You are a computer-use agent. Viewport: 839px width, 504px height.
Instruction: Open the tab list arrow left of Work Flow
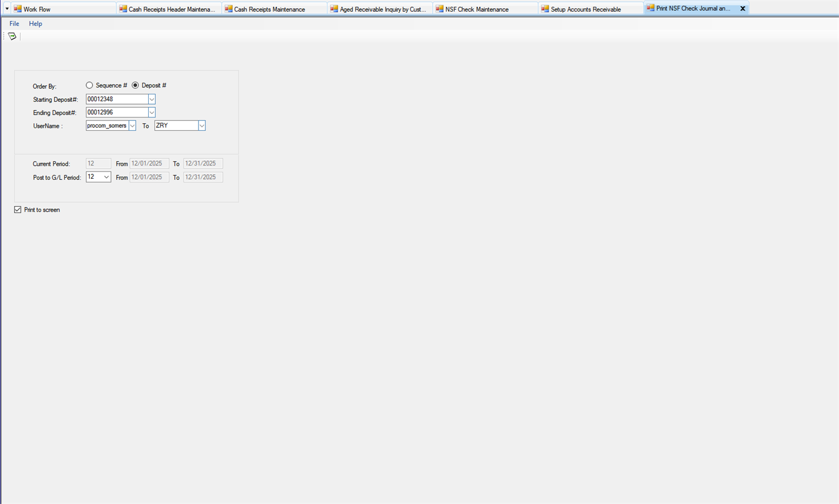tap(7, 9)
